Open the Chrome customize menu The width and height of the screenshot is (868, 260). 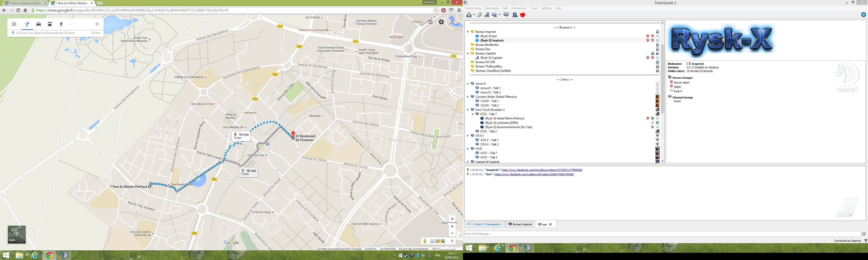point(459,10)
